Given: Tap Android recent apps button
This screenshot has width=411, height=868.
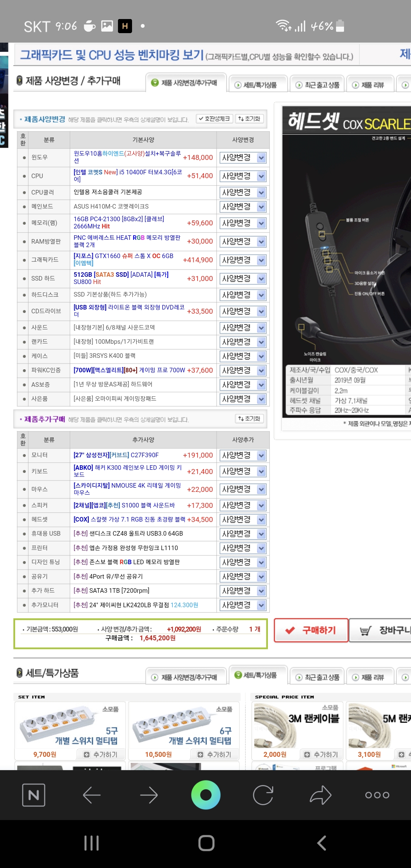Looking at the screenshot, I should 92,843.
